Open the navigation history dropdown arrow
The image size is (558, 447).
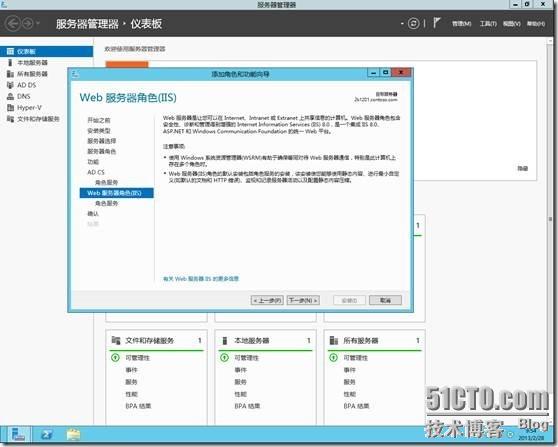click(x=38, y=24)
